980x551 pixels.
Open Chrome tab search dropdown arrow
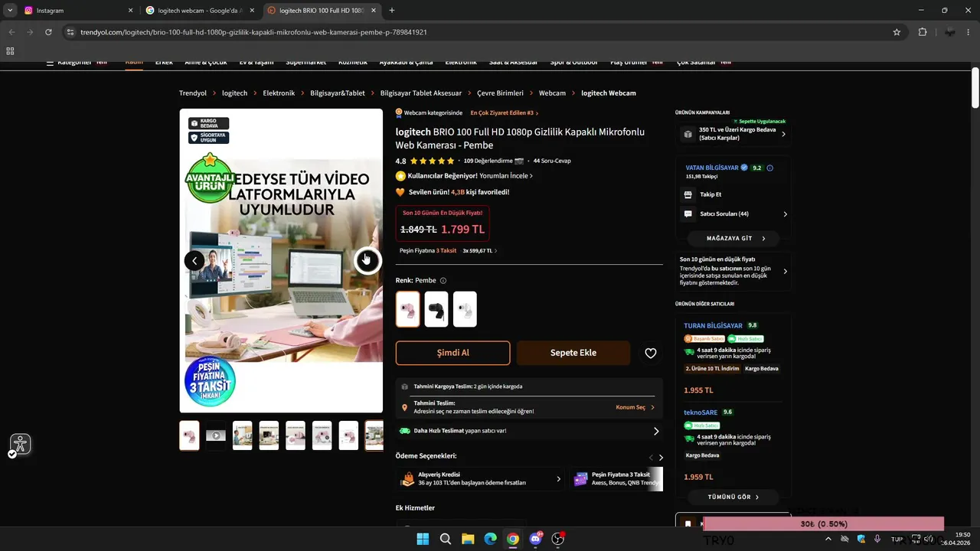coord(10,11)
